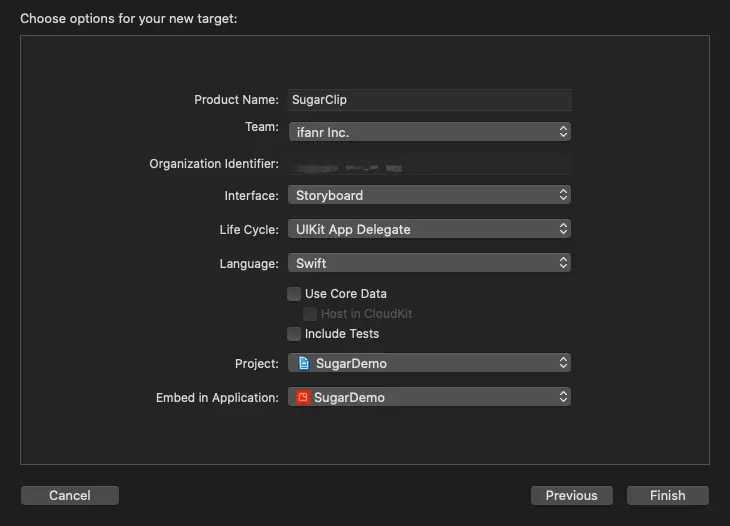Enable the Use Core Data checkbox
Viewport: 730px width, 526px height.
point(294,294)
